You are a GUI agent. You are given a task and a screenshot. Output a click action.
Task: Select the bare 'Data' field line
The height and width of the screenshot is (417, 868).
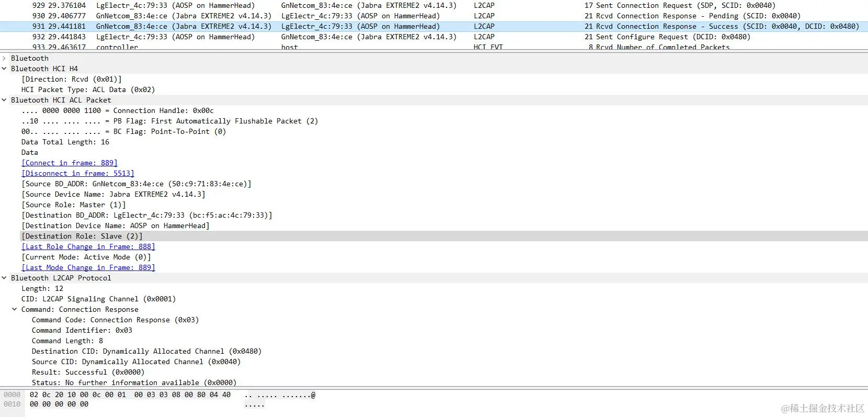(x=30, y=152)
